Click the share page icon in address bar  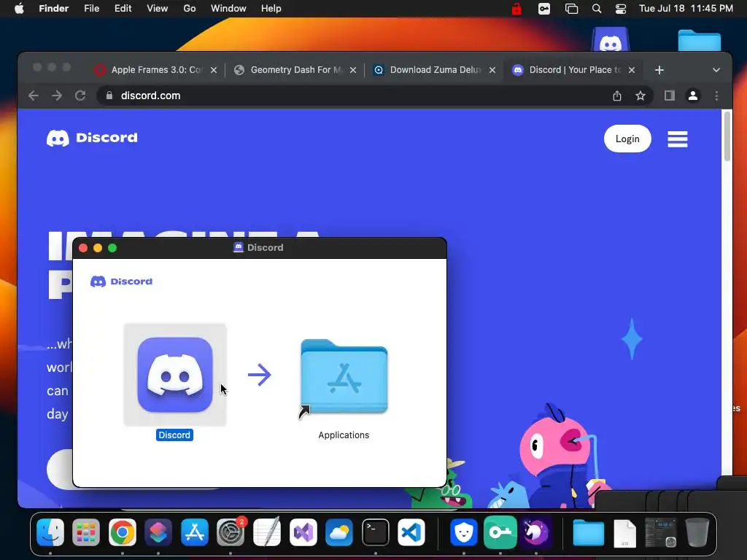(617, 96)
